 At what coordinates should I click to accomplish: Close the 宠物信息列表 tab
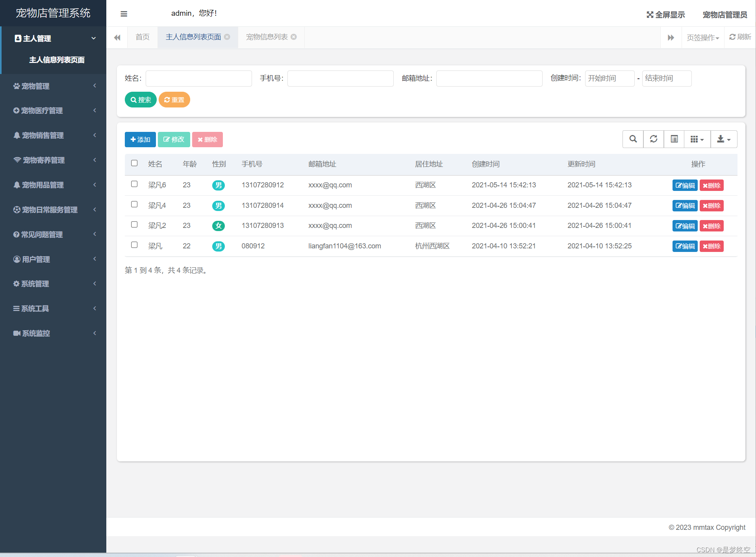[x=294, y=37]
